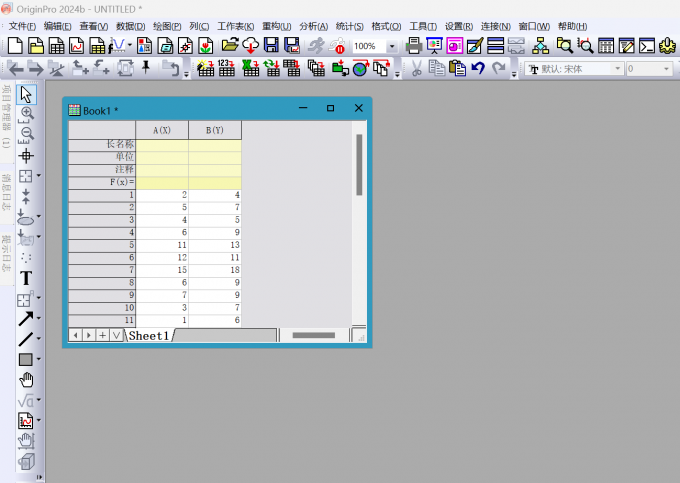Select column header B(Y)
Viewport: 680px width, 483px height.
click(215, 130)
